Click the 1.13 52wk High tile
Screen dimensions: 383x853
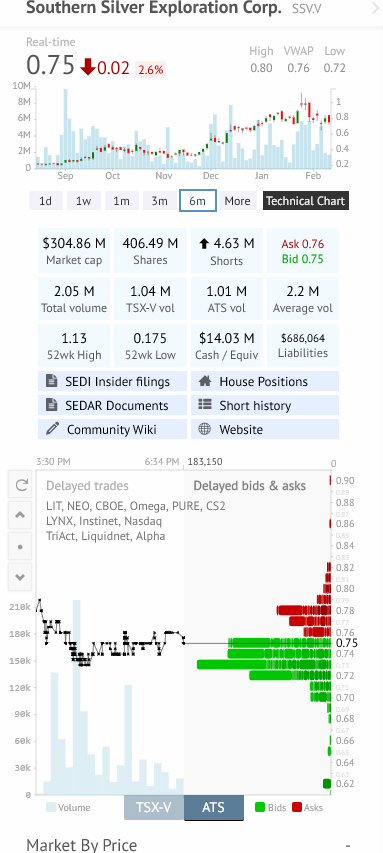[74, 346]
